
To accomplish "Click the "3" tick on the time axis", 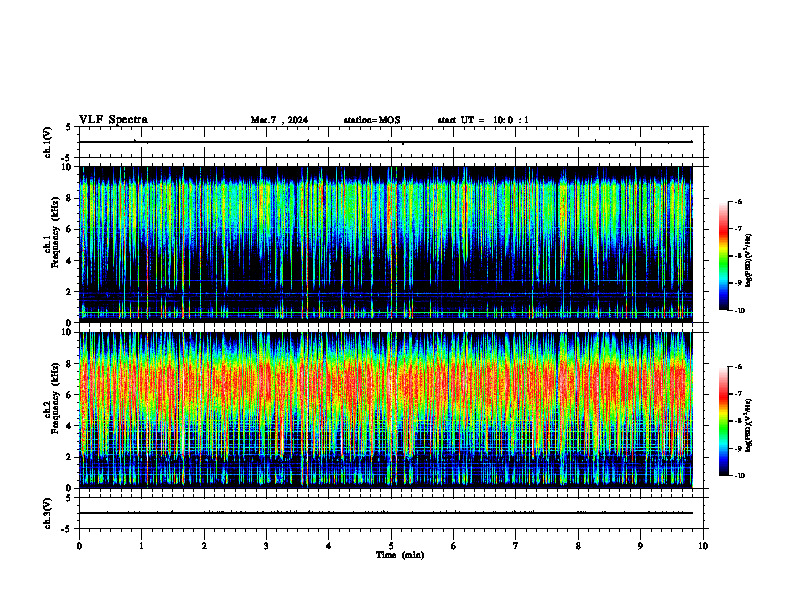I will click(266, 546).
